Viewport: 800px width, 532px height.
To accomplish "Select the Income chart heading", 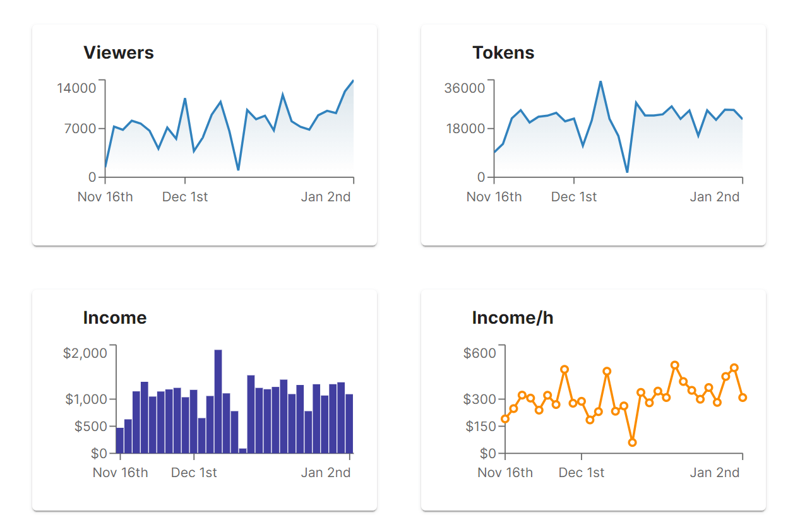I will click(x=115, y=317).
